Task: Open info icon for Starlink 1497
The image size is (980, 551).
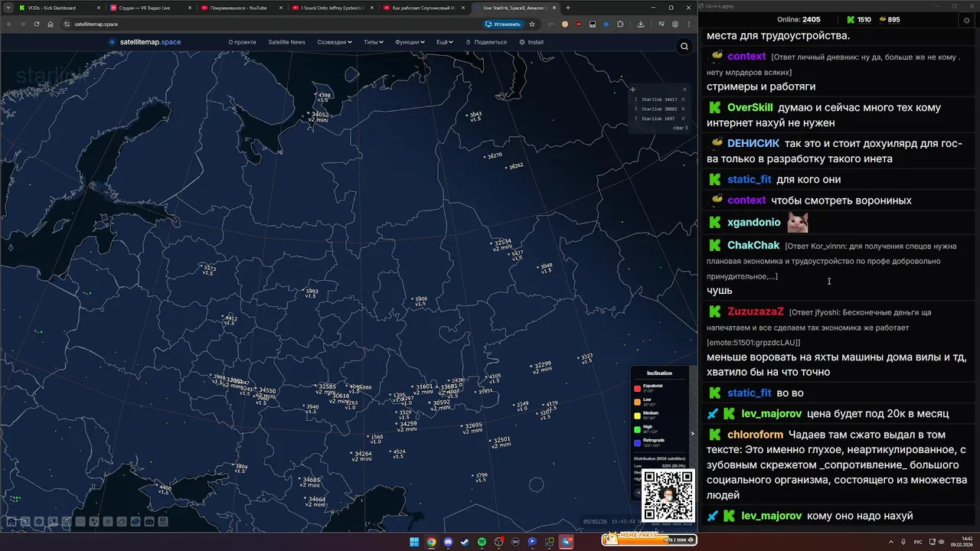Action: (635, 119)
